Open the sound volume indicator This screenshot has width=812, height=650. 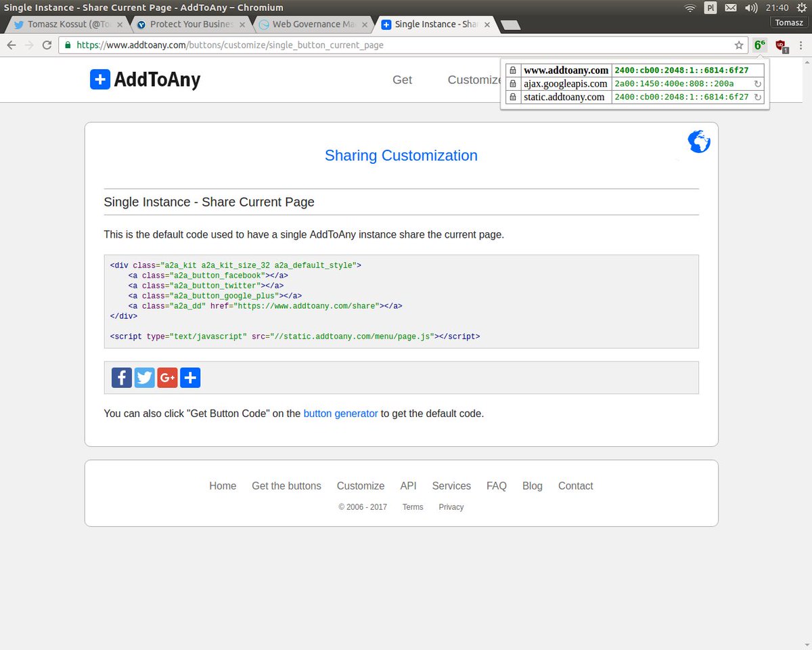(751, 8)
